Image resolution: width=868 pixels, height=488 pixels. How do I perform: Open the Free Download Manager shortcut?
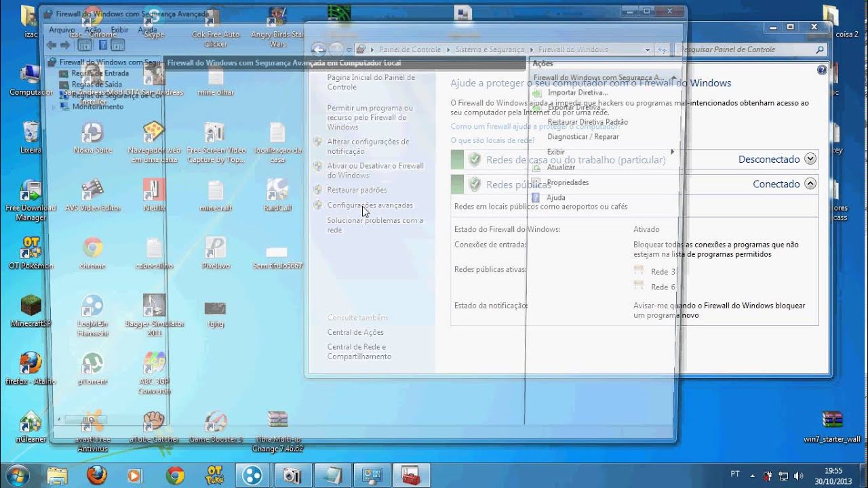pyautogui.click(x=31, y=200)
